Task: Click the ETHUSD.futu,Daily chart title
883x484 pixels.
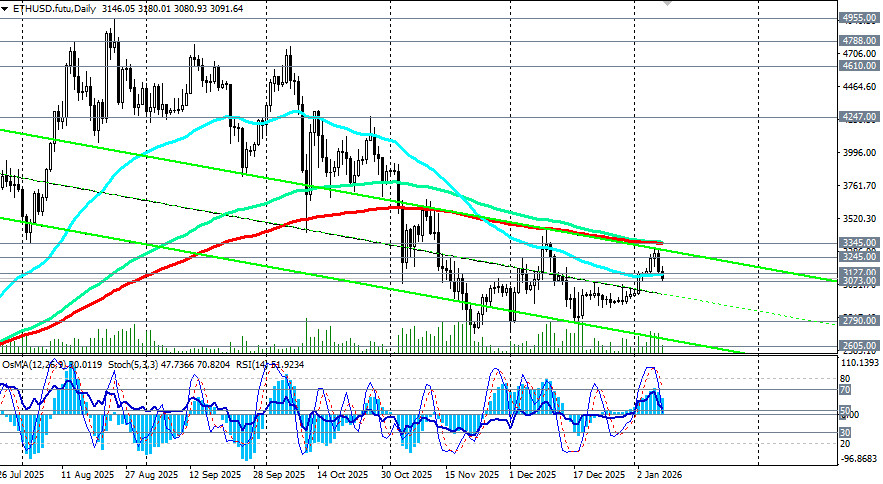Action: 55,9
